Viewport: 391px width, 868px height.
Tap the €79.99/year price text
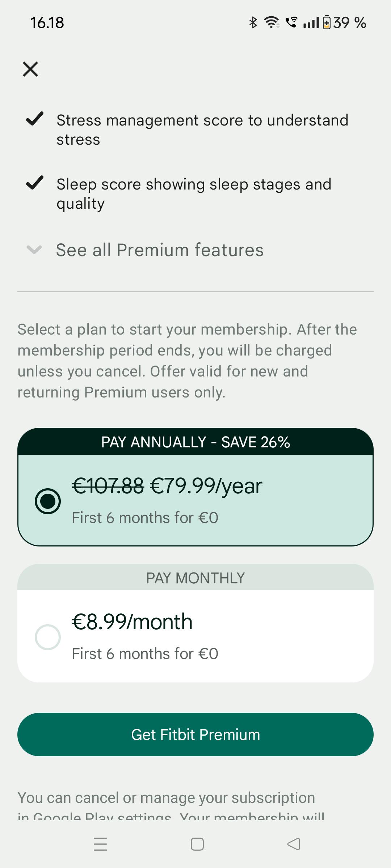[x=206, y=486]
